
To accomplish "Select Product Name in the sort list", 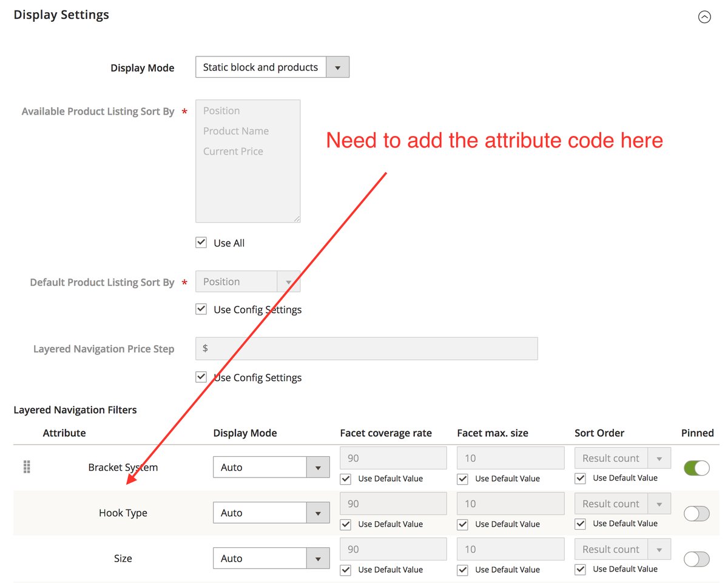I will (236, 130).
